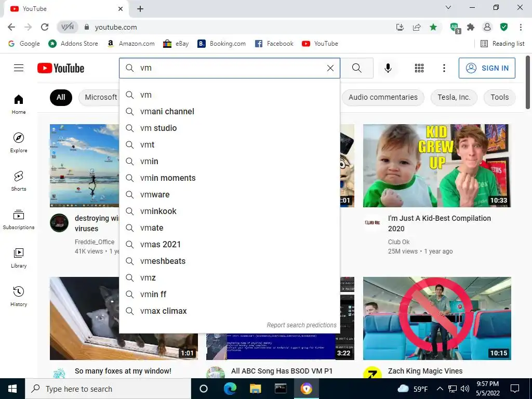
Task: Select 'vmin moments' suggestion
Action: [230, 178]
